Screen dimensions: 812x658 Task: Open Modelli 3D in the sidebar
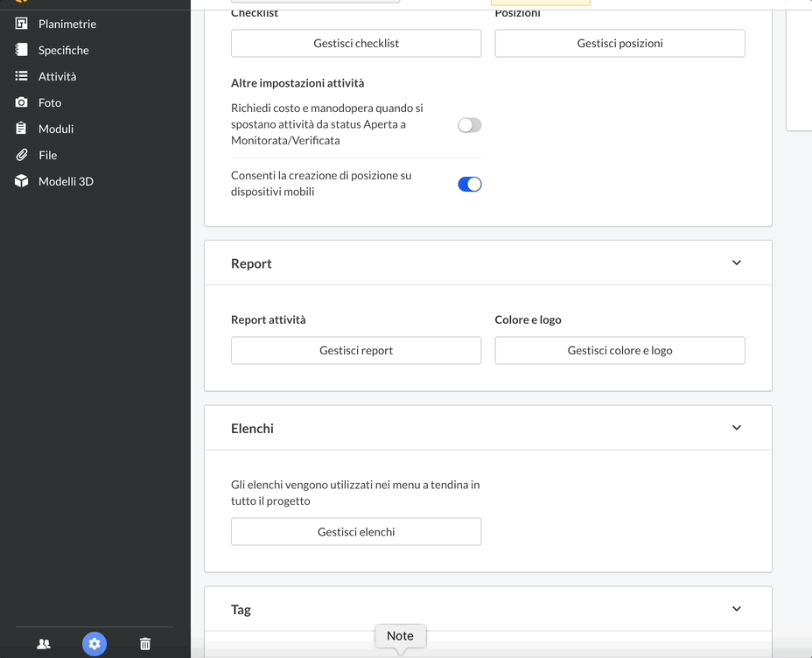(66, 181)
